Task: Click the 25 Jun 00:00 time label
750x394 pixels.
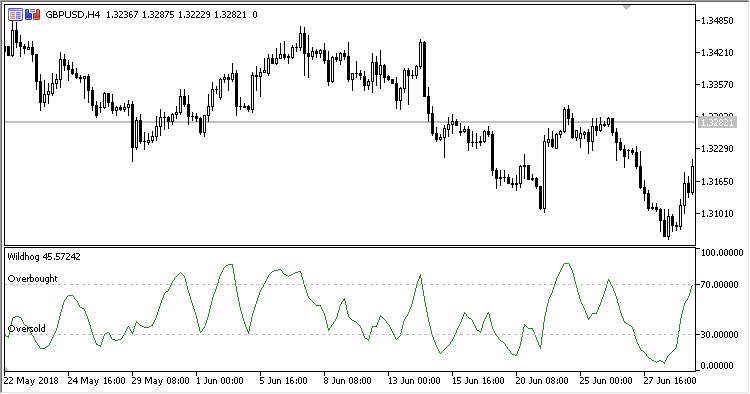Action: coord(606,381)
